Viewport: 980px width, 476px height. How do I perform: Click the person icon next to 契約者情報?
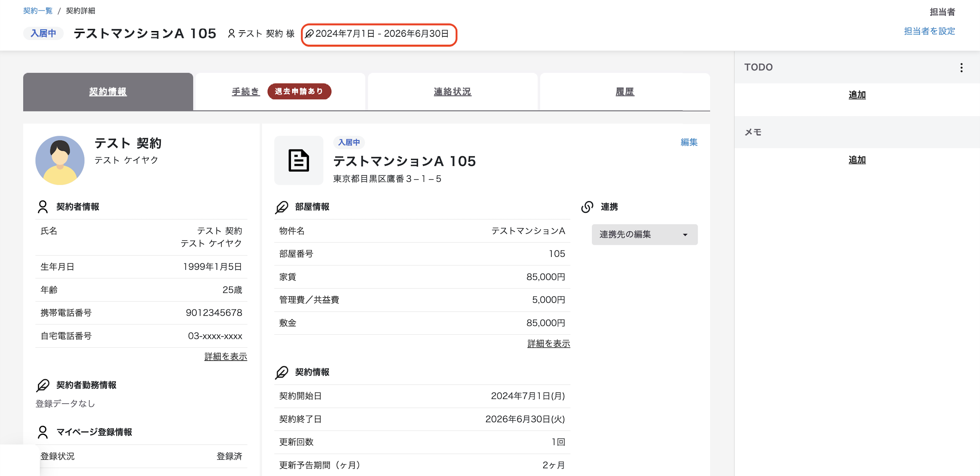(x=43, y=207)
